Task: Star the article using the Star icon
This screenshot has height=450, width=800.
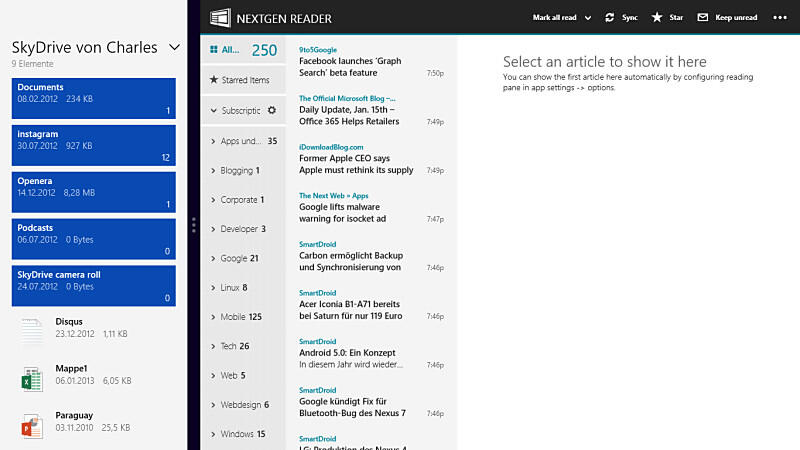Action: 657,18
